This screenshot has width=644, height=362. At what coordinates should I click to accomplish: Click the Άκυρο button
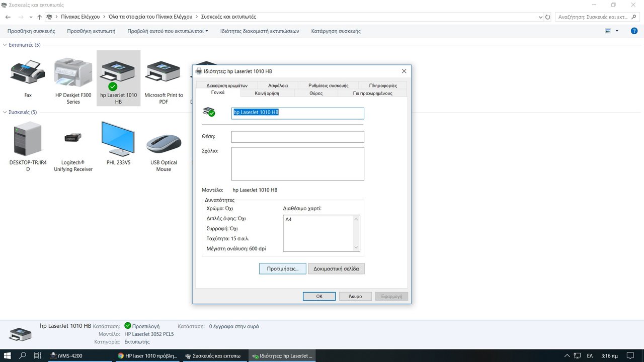[x=355, y=296]
